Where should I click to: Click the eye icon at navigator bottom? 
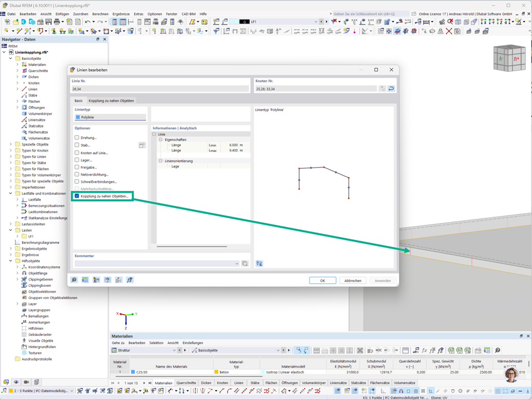(x=16, y=382)
